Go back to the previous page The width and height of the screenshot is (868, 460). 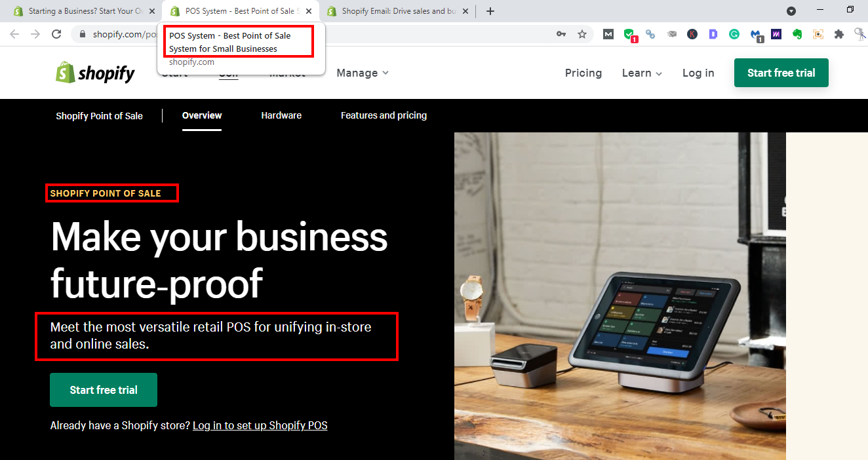(14, 34)
